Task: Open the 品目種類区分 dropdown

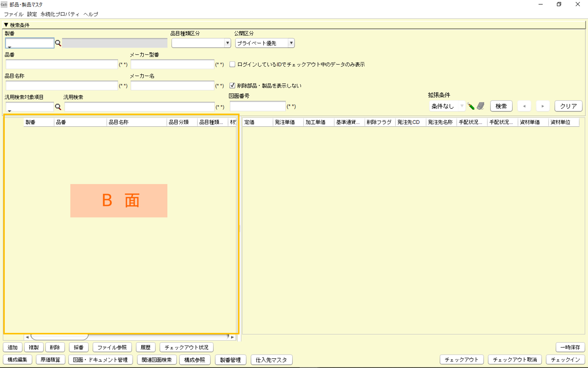Action: point(227,43)
